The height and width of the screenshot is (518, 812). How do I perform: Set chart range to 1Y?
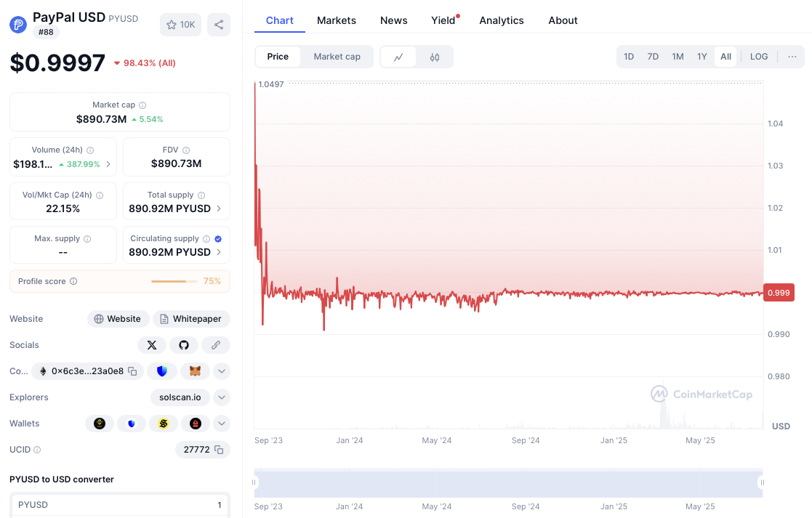coord(702,57)
